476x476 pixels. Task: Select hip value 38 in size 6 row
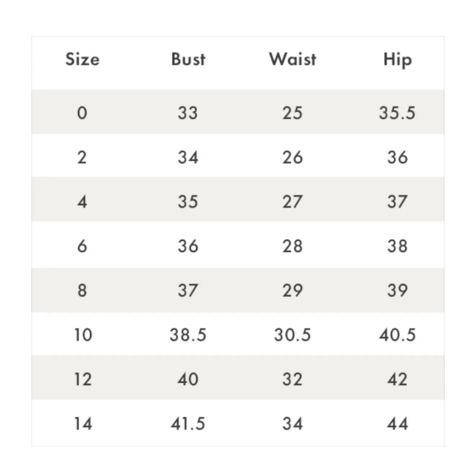click(397, 246)
